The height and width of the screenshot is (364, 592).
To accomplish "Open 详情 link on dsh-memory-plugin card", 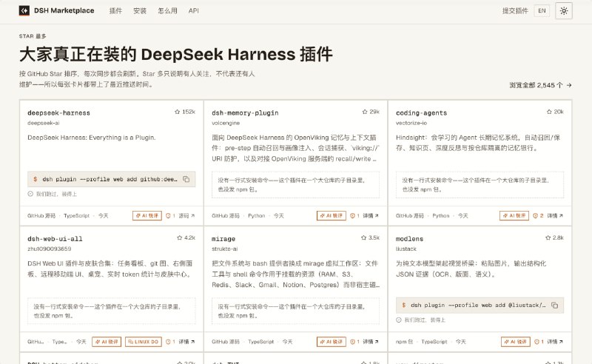I will tap(371, 215).
